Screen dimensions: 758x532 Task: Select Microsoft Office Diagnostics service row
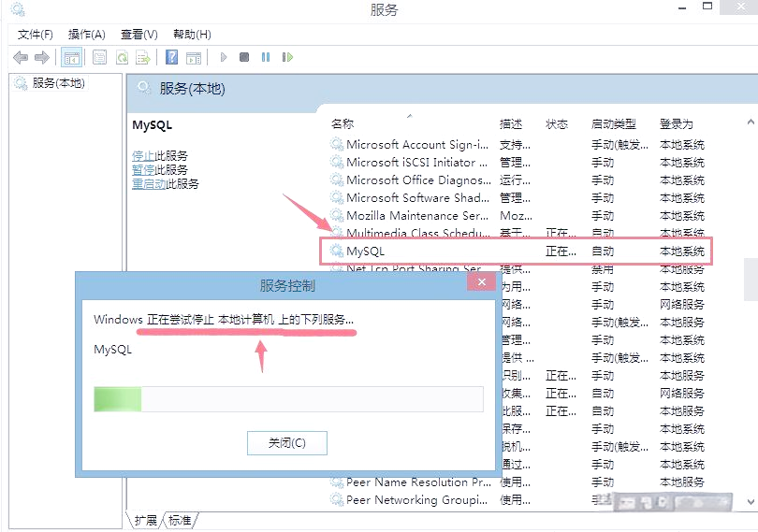coord(517,180)
